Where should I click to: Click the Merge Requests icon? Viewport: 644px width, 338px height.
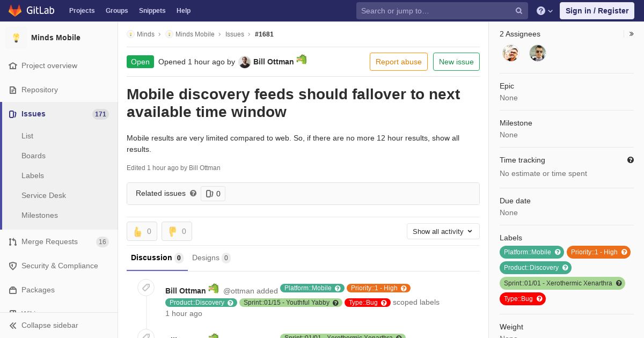click(x=13, y=241)
